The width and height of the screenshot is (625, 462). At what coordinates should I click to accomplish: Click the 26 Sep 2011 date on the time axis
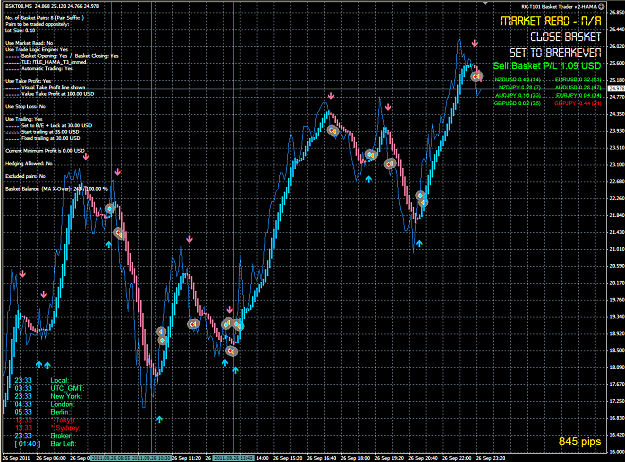click(16, 459)
